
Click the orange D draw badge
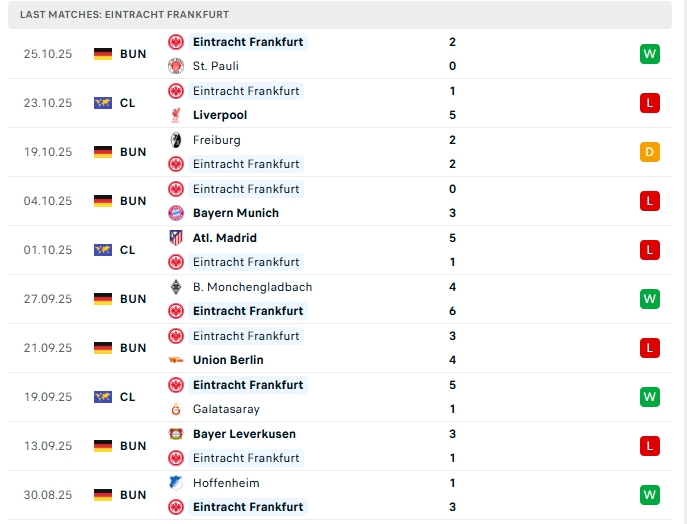[x=650, y=152]
